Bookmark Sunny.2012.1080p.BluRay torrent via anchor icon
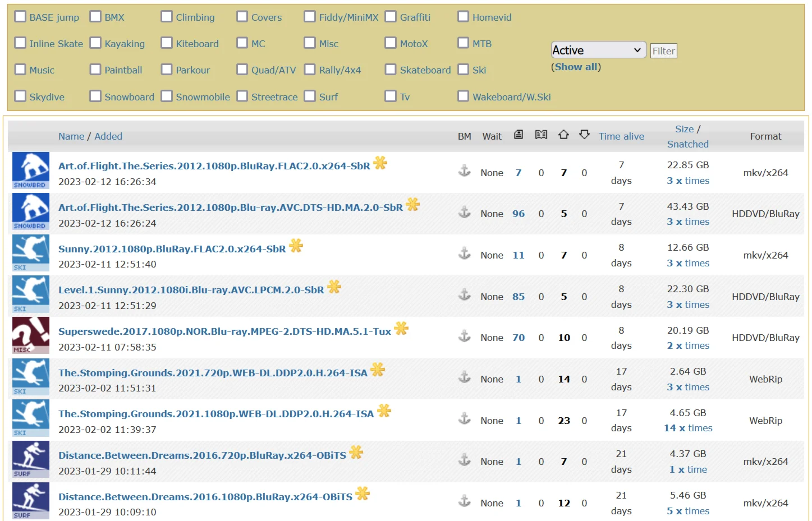 click(x=465, y=253)
